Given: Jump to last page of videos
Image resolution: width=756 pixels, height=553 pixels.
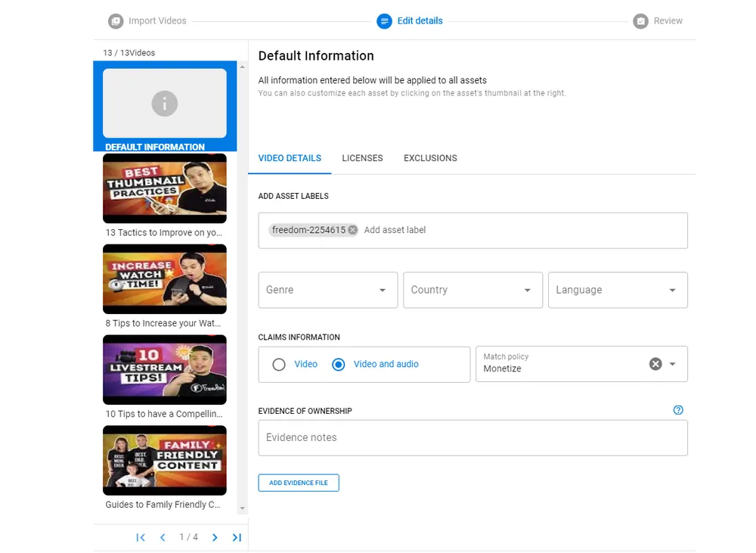Looking at the screenshot, I should tap(237, 538).
